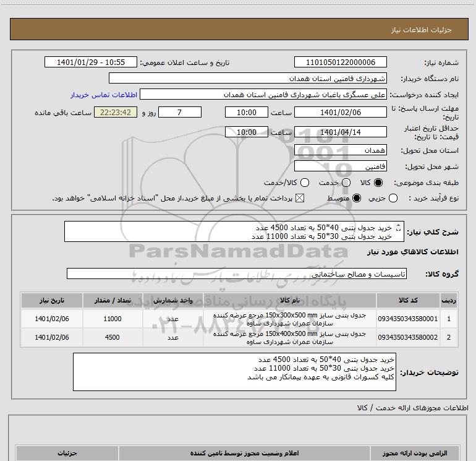Screen dimensions: 476x461
Task: Click request creator name field
Action: point(263,95)
